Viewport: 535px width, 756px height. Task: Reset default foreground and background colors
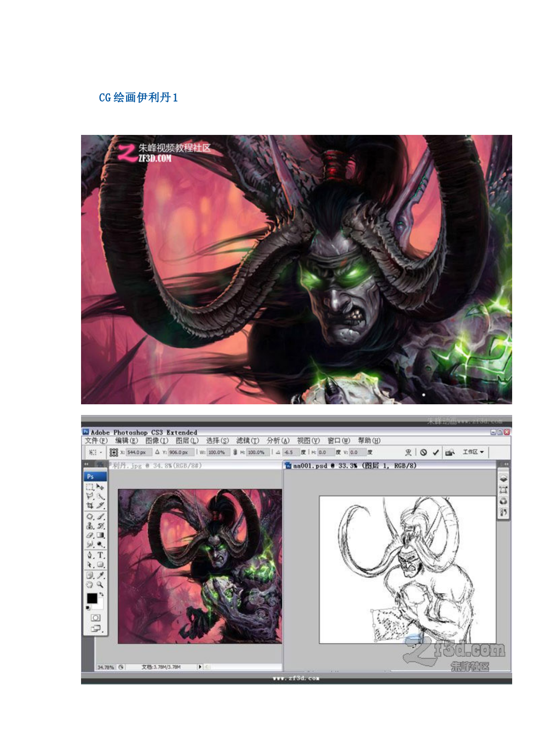click(x=88, y=608)
